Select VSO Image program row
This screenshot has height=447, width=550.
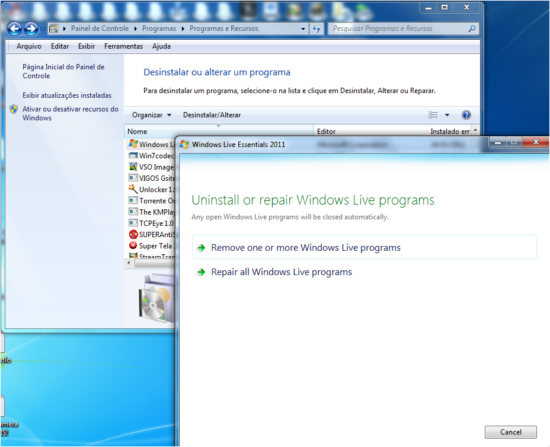click(x=151, y=167)
